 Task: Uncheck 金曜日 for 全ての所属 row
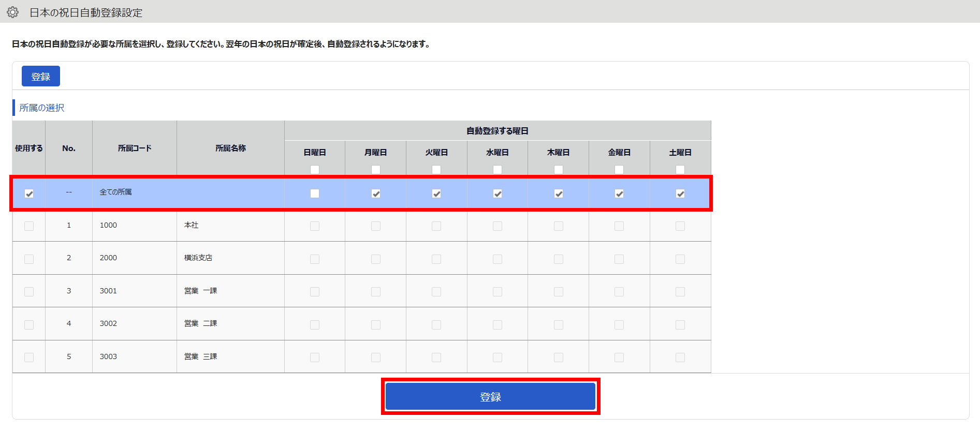pos(619,193)
